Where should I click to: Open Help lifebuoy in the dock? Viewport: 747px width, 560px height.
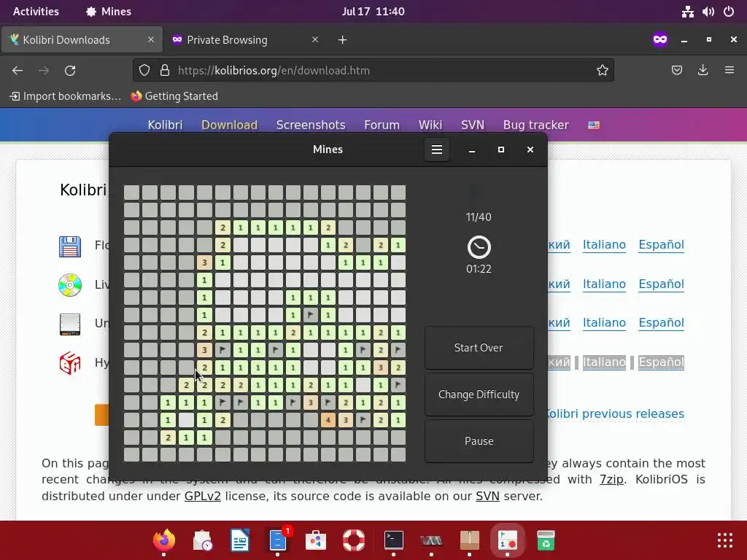pos(354,540)
